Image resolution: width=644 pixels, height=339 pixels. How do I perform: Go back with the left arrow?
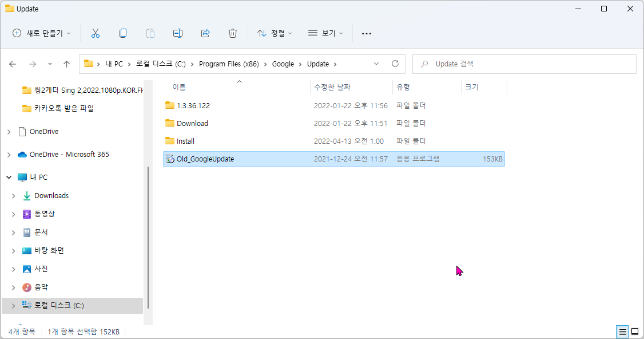[x=13, y=64]
